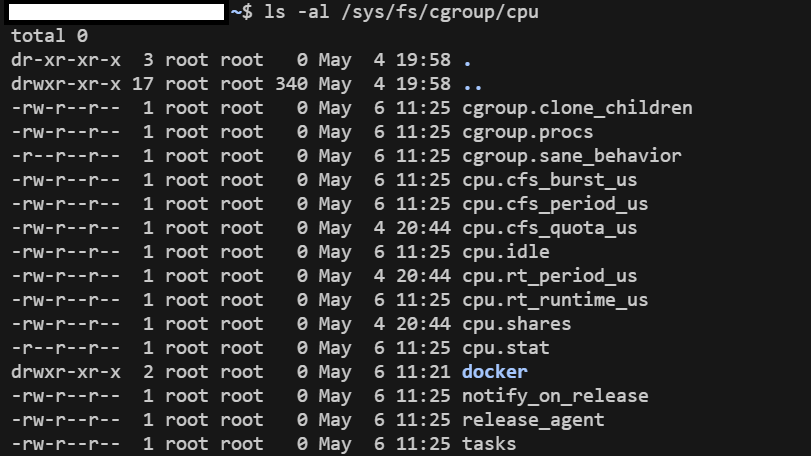Click the cgroup.sane_behavior file name
The width and height of the screenshot is (811, 456).
tap(572, 156)
